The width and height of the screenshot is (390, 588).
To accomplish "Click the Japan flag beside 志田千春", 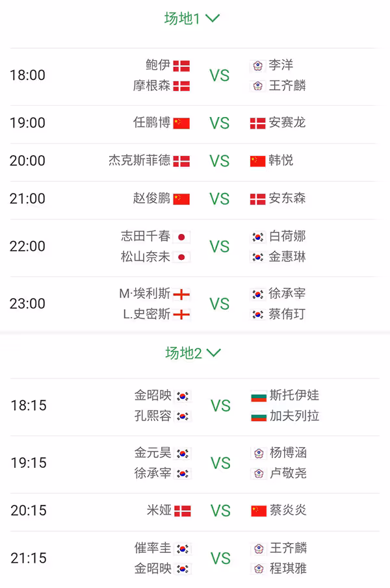I will (x=181, y=237).
